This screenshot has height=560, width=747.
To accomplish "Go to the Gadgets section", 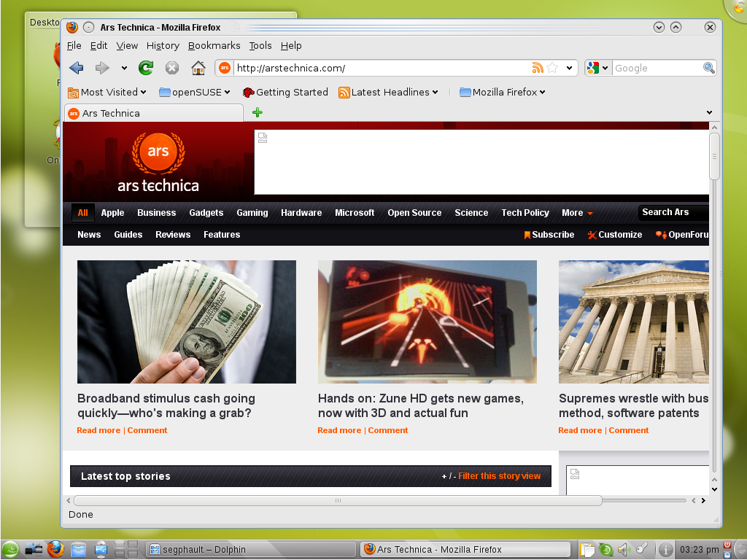I will point(206,213).
